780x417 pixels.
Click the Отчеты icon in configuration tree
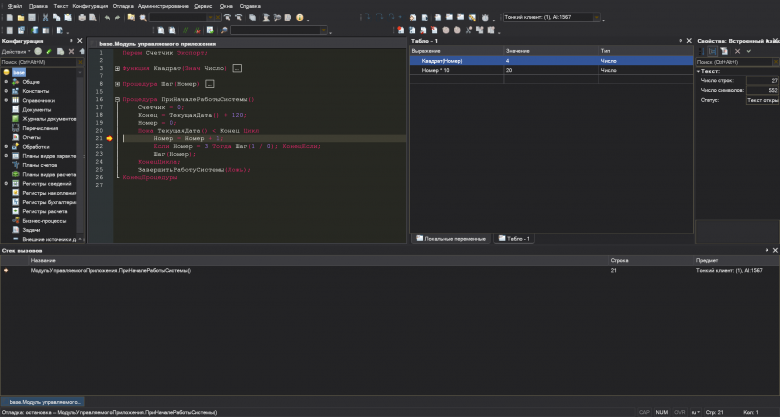click(x=15, y=137)
